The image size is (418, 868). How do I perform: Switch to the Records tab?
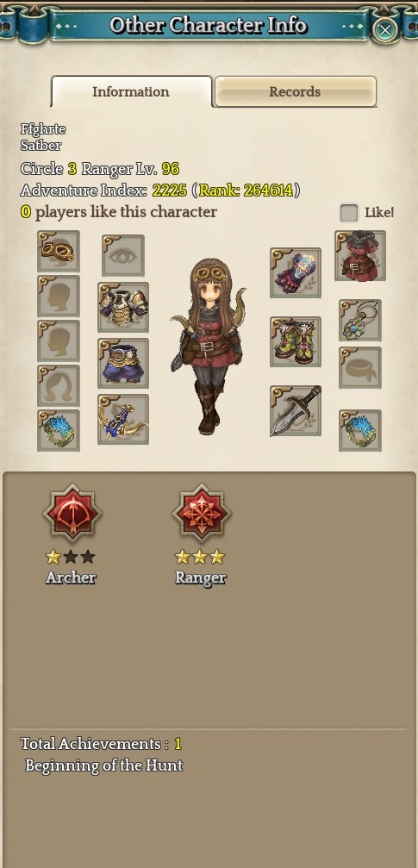click(x=295, y=91)
